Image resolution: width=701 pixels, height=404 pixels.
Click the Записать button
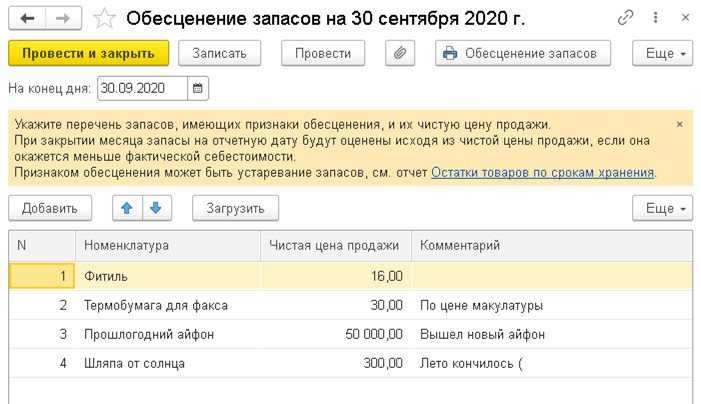tap(220, 53)
